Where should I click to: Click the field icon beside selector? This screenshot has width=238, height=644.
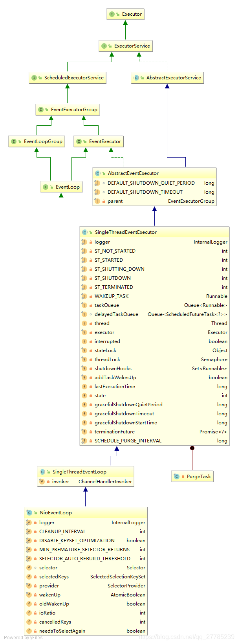click(29, 568)
